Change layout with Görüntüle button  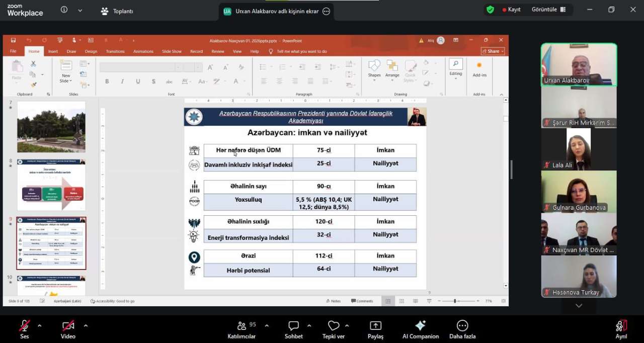click(548, 10)
